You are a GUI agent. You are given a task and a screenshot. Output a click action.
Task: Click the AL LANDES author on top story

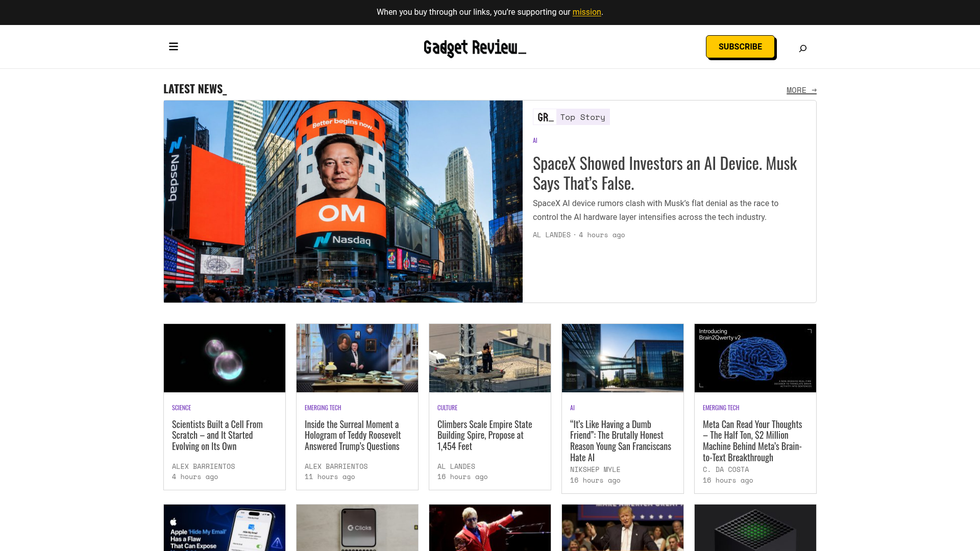pyautogui.click(x=552, y=235)
